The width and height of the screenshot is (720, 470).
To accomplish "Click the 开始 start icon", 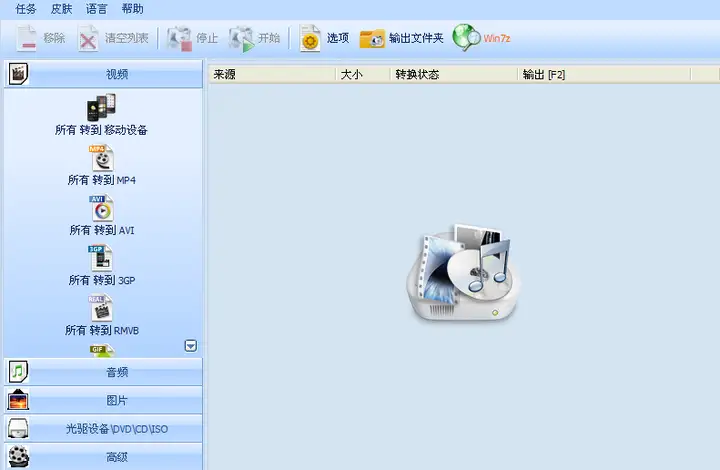I will pyautogui.click(x=241, y=39).
